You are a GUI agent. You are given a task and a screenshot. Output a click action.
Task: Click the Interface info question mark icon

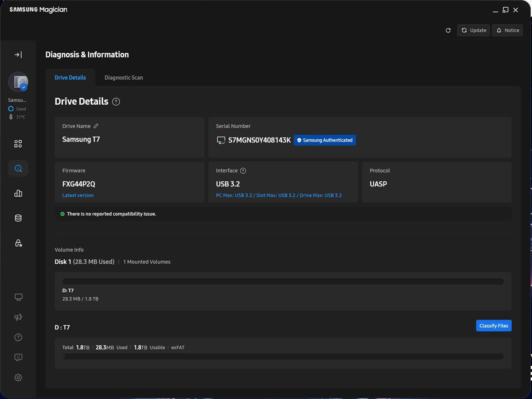click(243, 171)
